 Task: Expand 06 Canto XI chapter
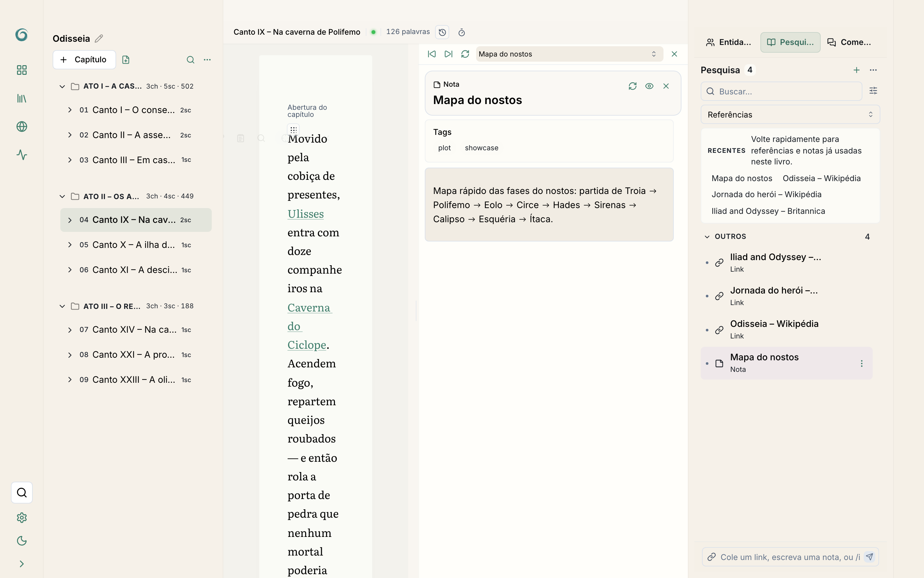(70, 270)
